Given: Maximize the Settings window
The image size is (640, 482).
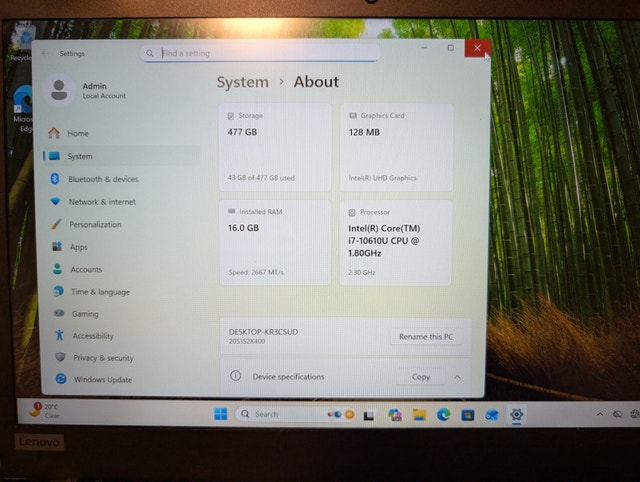Looking at the screenshot, I should coord(451,48).
